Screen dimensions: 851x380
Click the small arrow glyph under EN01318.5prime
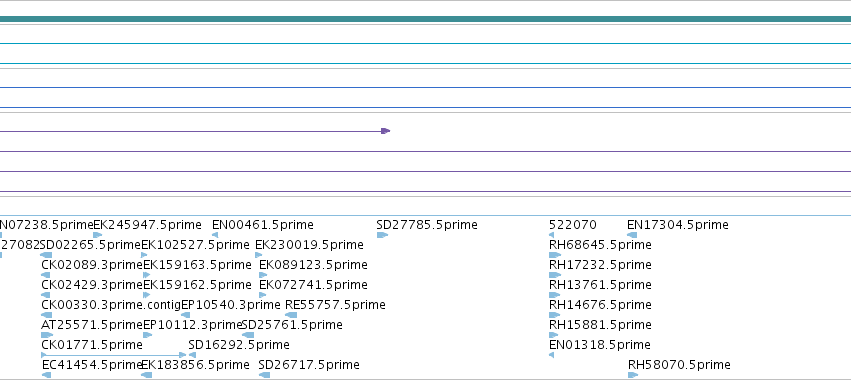(x=551, y=355)
